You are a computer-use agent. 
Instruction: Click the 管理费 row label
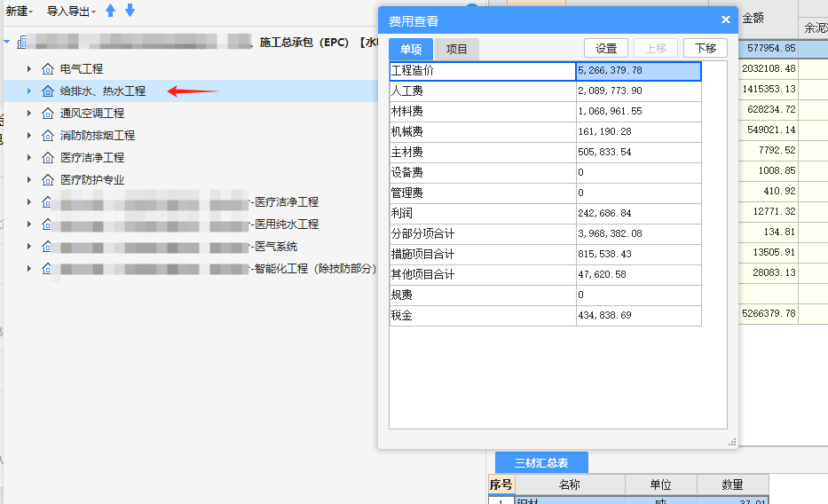coord(483,193)
